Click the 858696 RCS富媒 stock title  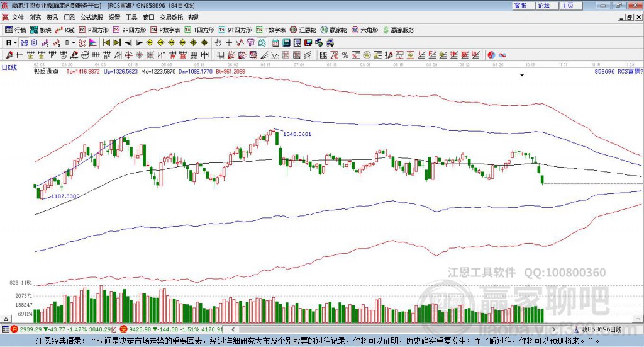click(x=619, y=72)
